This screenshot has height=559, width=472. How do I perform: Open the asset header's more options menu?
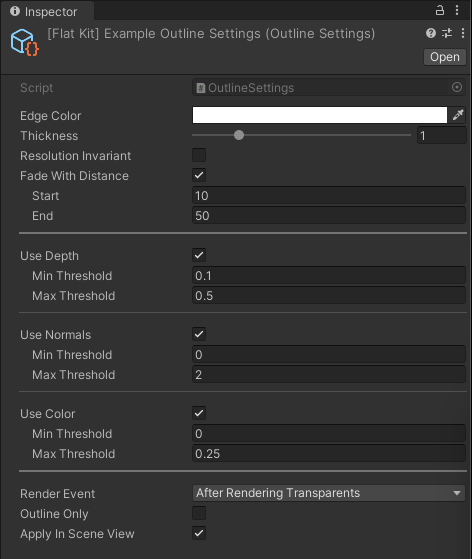pos(462,33)
